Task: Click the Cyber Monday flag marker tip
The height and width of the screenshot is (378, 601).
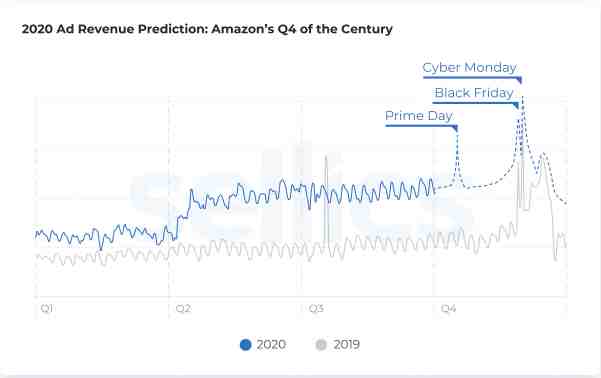Action: [x=519, y=81]
